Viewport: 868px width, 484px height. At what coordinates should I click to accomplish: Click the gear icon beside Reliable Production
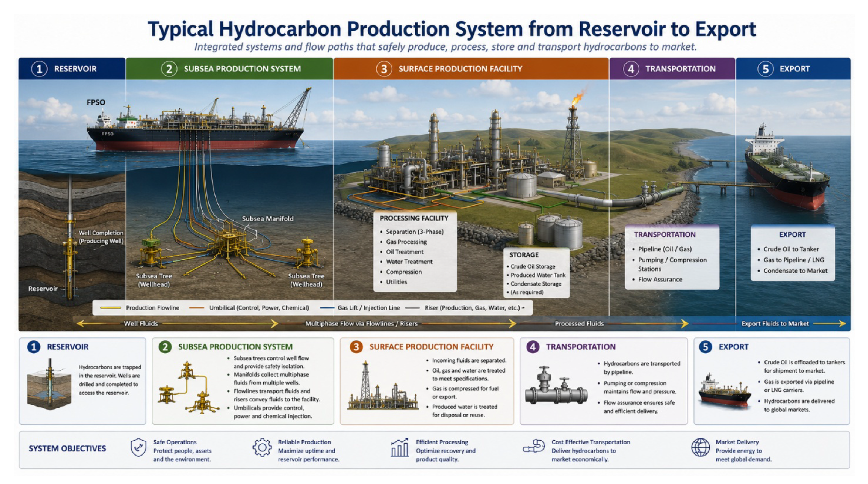(262, 447)
